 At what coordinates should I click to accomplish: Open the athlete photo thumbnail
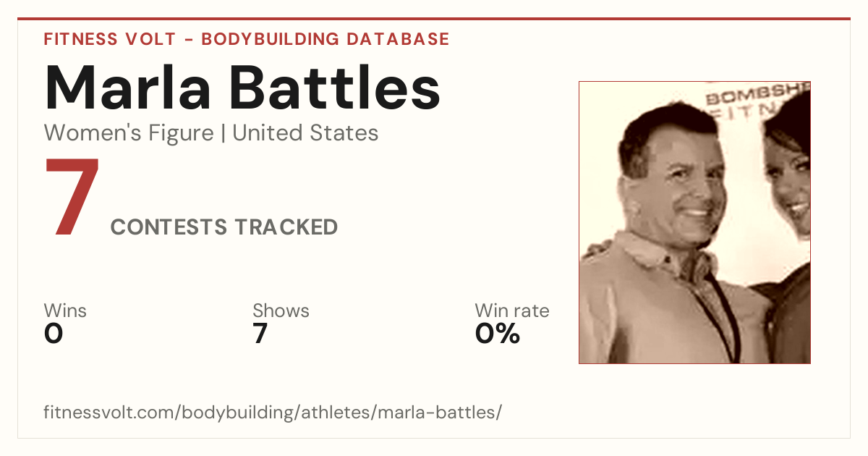694,222
